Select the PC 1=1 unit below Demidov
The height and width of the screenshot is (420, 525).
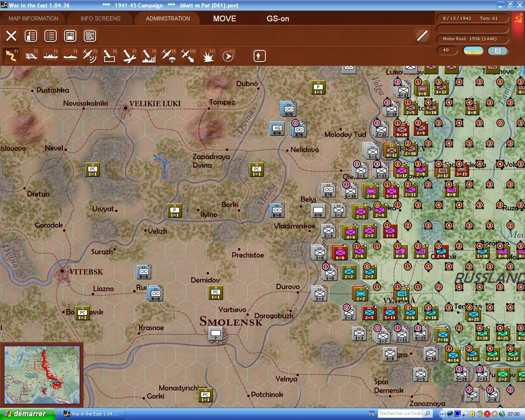[216, 292]
